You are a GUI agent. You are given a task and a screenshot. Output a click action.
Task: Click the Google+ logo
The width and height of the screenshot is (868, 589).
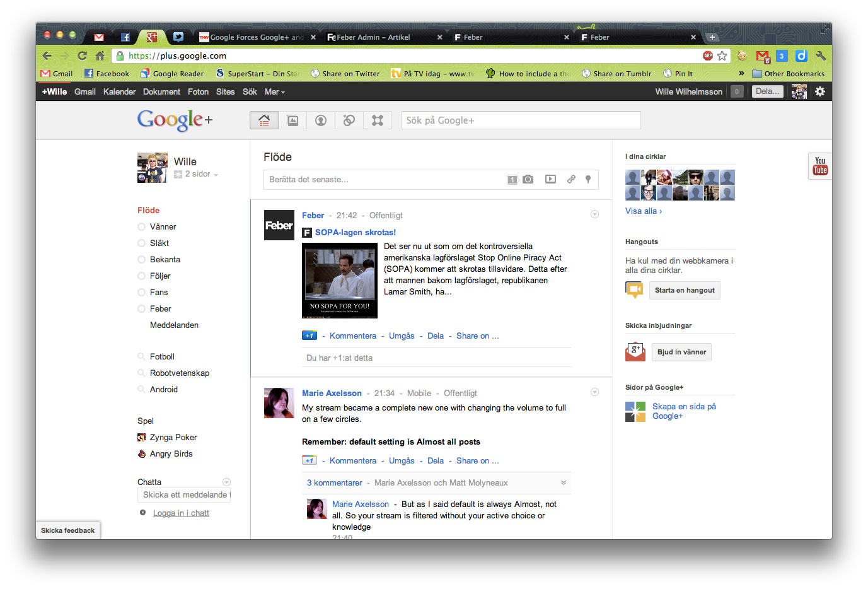click(x=175, y=119)
